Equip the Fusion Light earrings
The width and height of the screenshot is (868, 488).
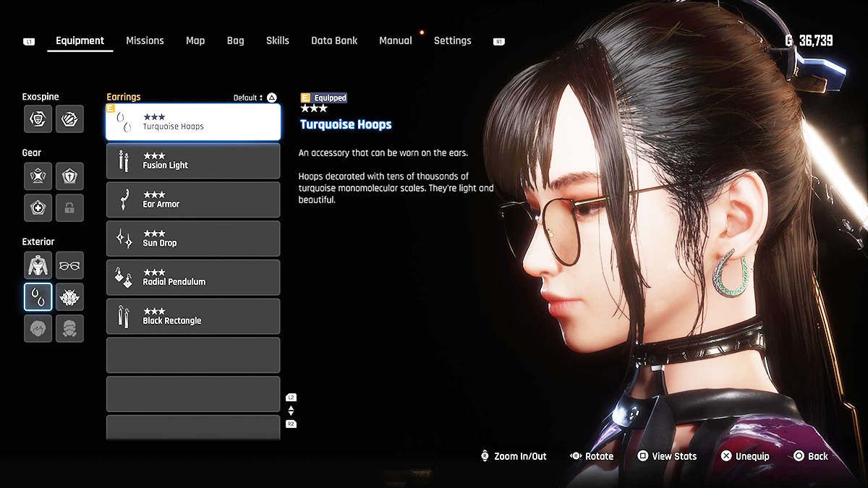coord(193,160)
